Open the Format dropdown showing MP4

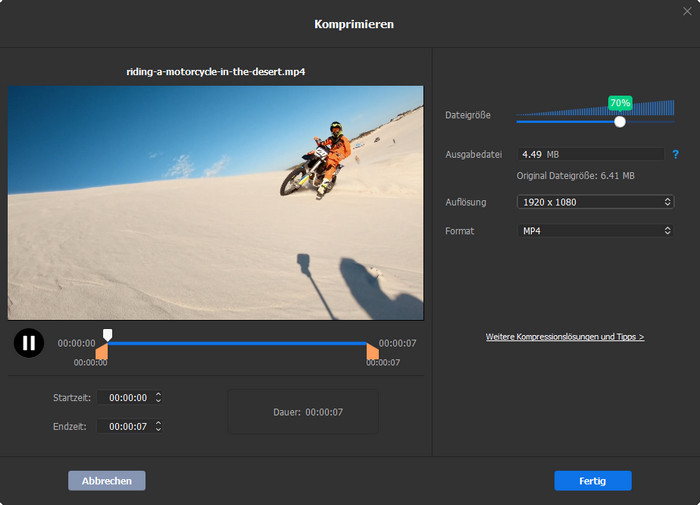point(595,231)
